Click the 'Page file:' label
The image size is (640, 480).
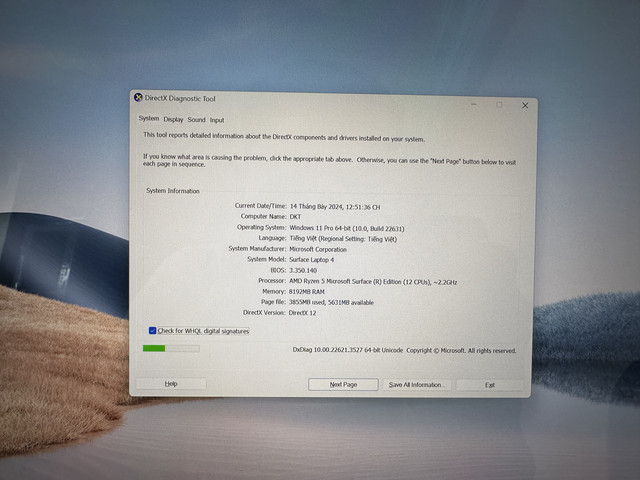coord(273,302)
